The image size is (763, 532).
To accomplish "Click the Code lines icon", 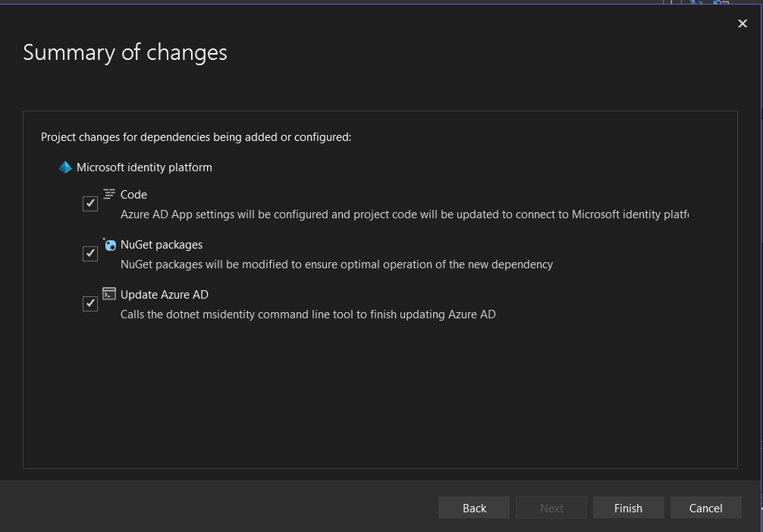I will 109,194.
